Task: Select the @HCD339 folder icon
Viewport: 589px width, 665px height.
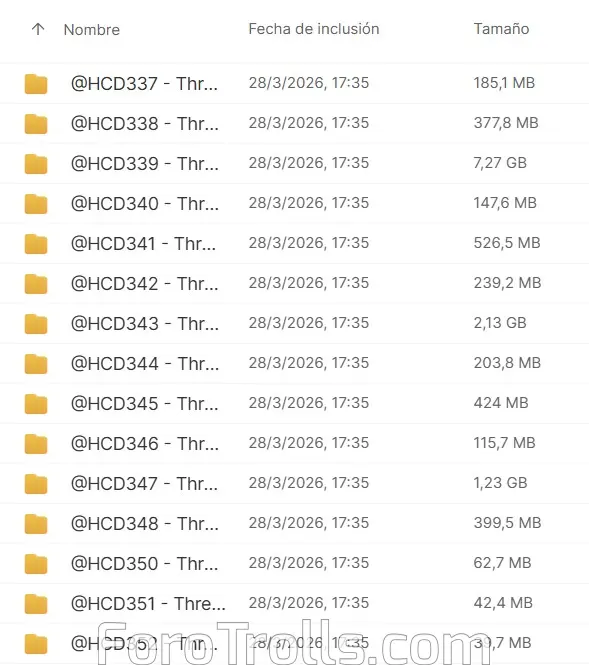Action: 36,164
